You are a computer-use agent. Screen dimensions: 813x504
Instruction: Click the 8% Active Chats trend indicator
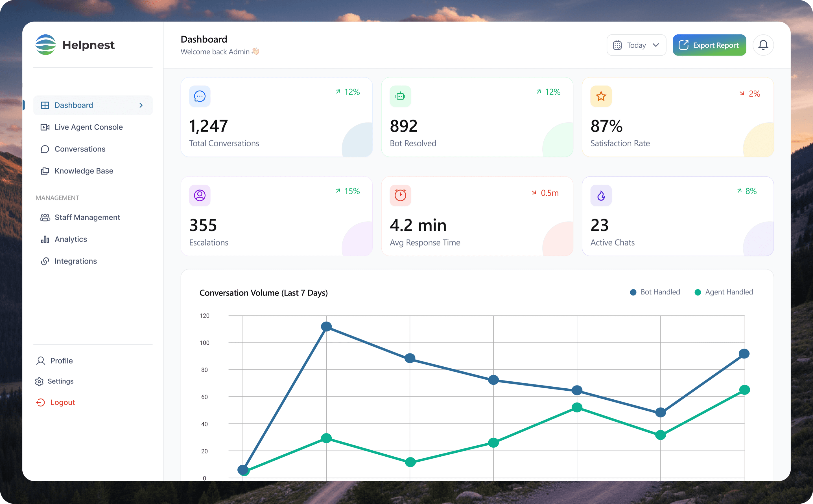(747, 191)
